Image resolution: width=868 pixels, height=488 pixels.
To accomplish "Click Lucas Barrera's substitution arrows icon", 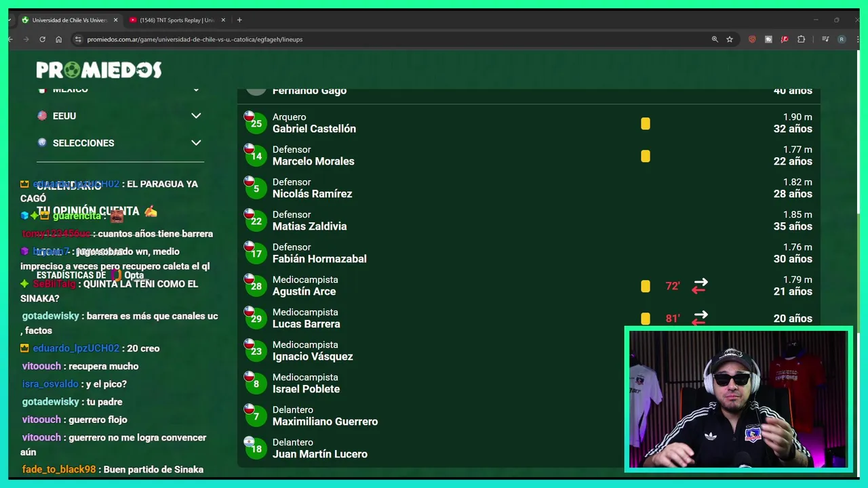I will tap(700, 319).
